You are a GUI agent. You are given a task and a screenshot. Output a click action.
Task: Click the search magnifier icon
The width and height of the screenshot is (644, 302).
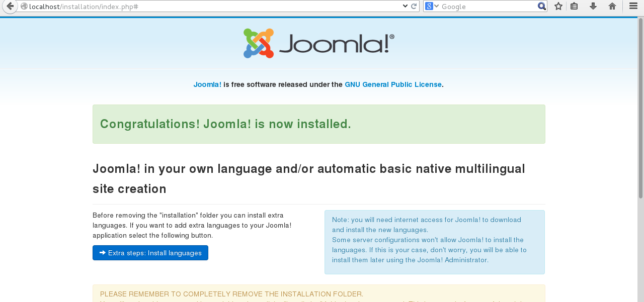point(541,6)
